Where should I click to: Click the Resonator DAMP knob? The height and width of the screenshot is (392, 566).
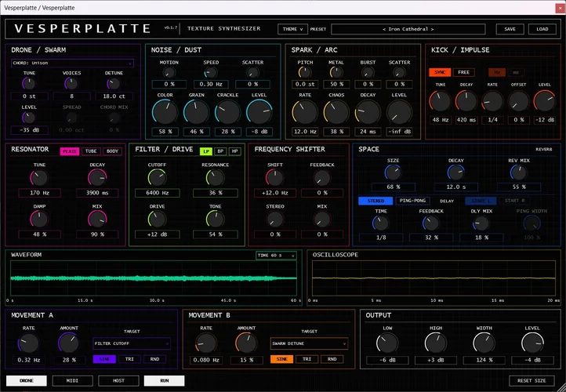(39, 220)
